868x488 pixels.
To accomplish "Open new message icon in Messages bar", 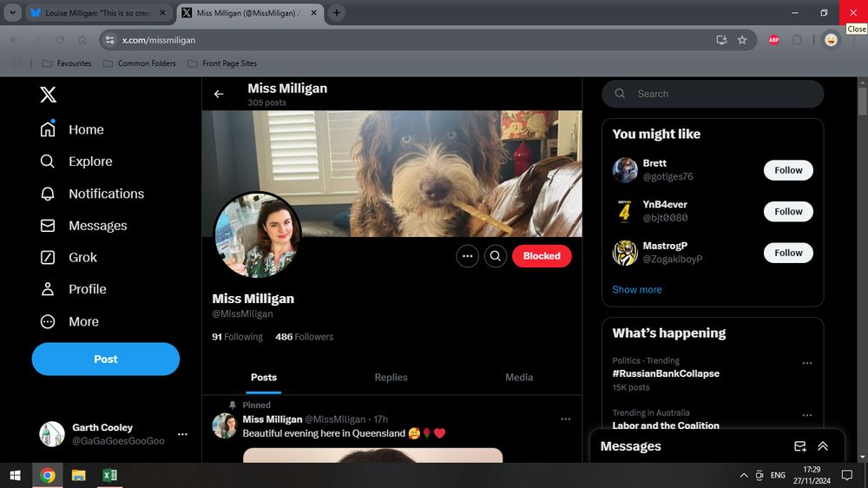I will pyautogui.click(x=800, y=446).
